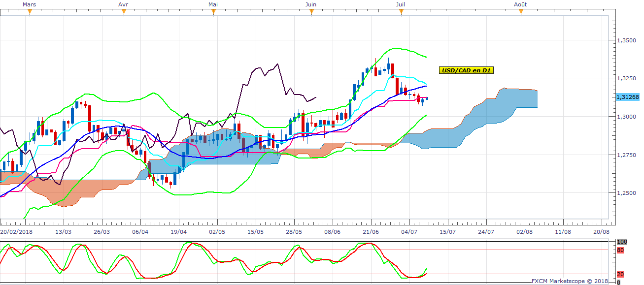The height and width of the screenshot is (285, 644).
Task: Click the 20/08 date label
Action: pyautogui.click(x=601, y=231)
